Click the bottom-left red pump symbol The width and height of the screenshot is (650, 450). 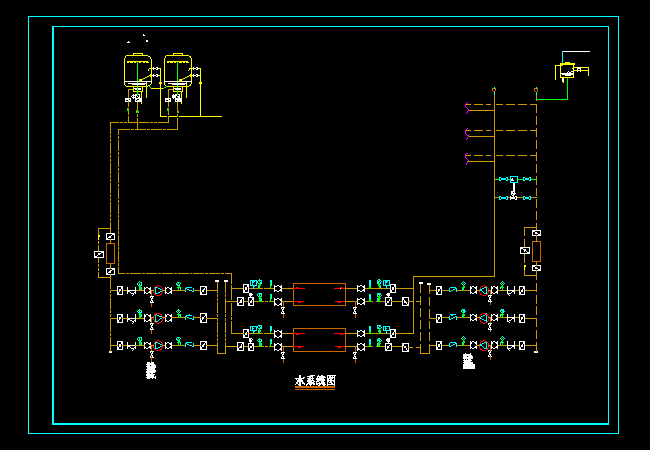click(x=160, y=345)
